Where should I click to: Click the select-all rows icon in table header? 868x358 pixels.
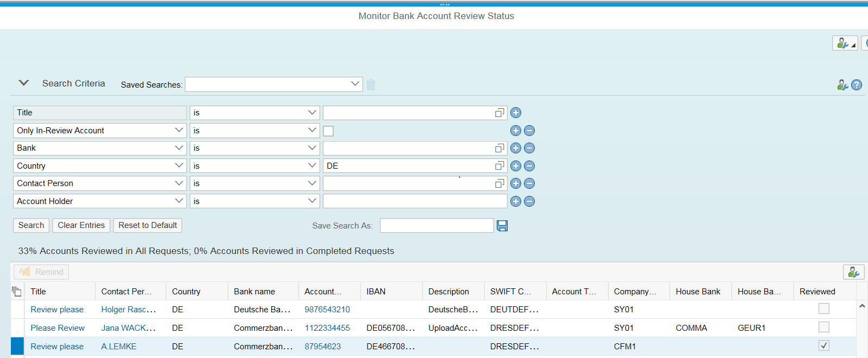pyautogui.click(x=17, y=292)
